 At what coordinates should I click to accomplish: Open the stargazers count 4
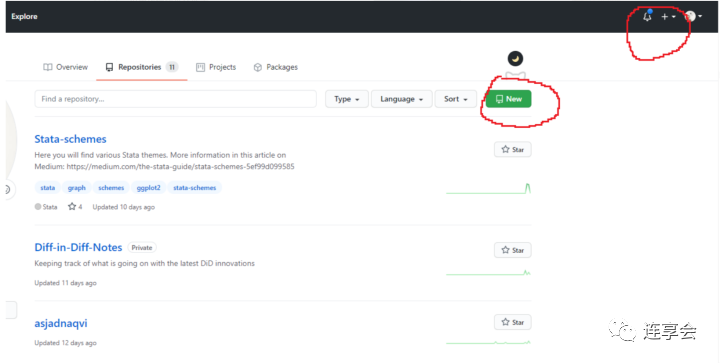[75, 207]
